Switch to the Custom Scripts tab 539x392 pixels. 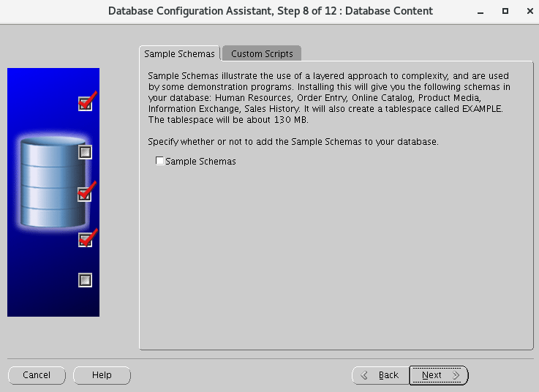[x=262, y=53]
